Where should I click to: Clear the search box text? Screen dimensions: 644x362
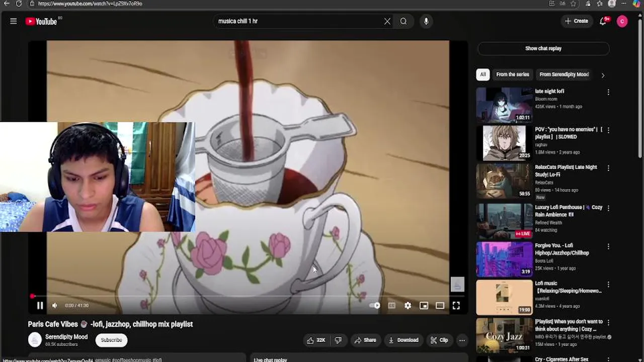coord(387,21)
